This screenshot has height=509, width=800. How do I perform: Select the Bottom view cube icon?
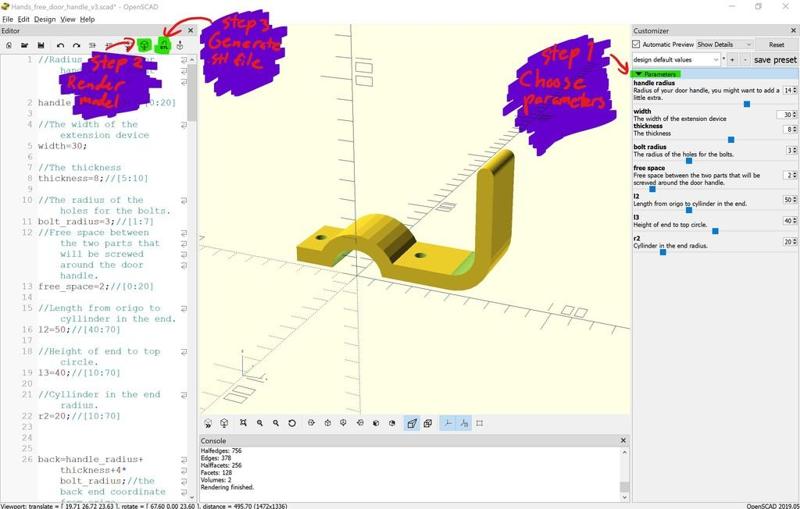coord(343,423)
